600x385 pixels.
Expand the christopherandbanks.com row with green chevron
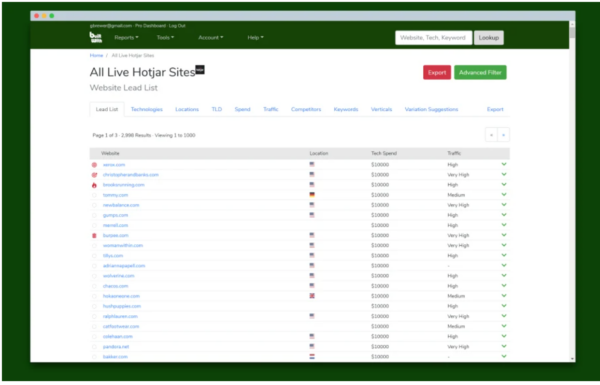point(504,174)
